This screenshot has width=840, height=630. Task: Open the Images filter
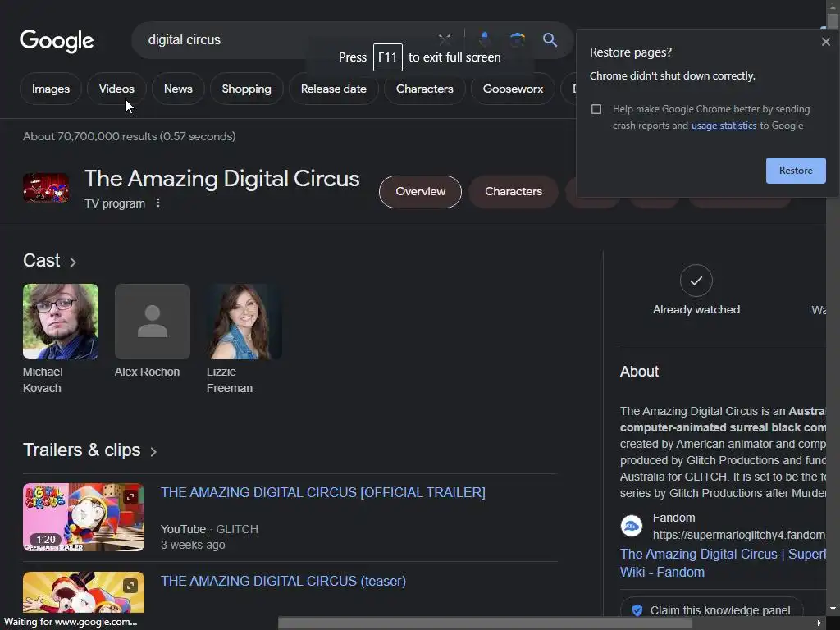point(50,89)
